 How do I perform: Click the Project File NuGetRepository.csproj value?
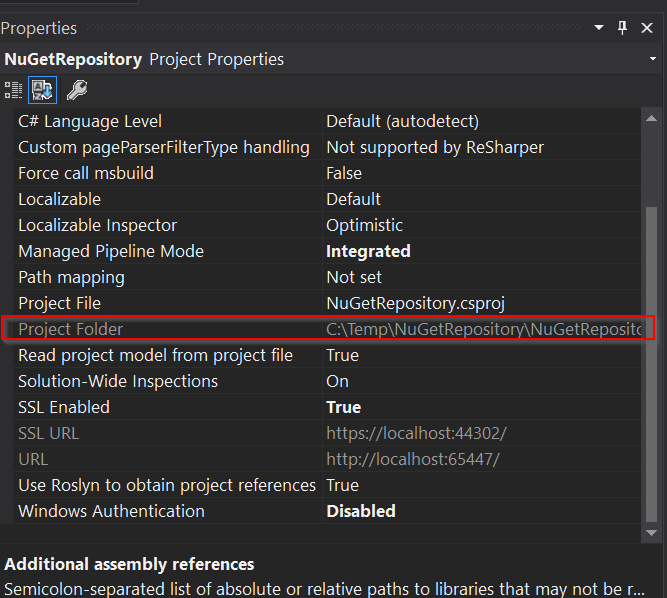pos(408,303)
